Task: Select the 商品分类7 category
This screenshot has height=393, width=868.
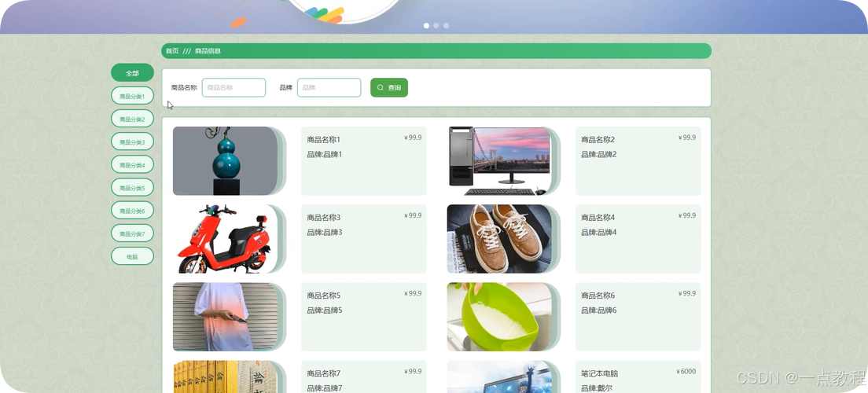Action: click(x=132, y=233)
